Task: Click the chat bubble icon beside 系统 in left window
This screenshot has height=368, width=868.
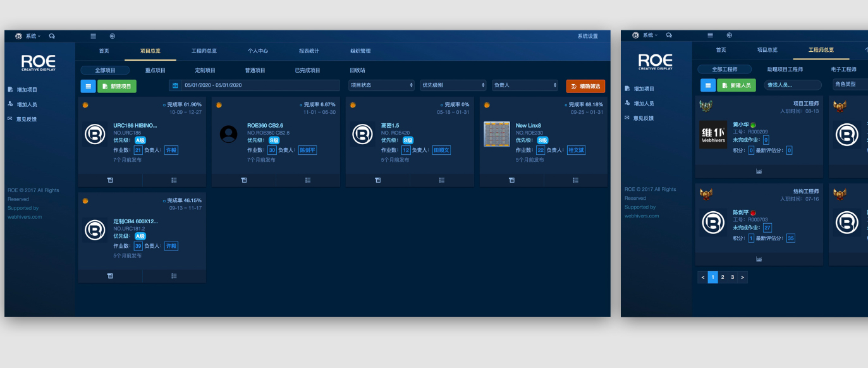Action: tap(52, 36)
